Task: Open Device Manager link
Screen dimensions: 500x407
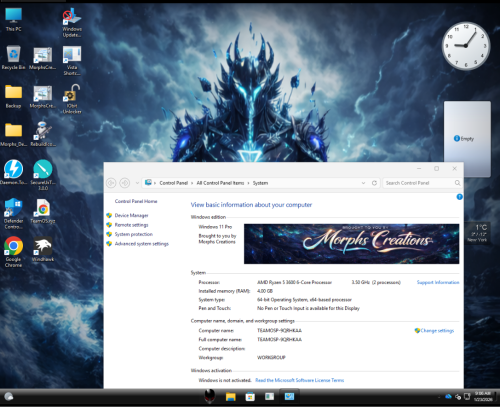Action: tap(132, 216)
